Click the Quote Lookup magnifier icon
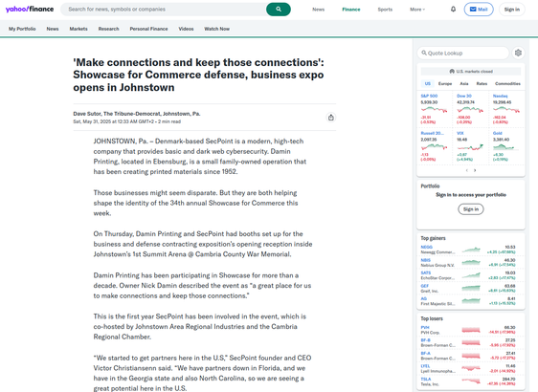This screenshot has height=392, width=538. point(424,53)
